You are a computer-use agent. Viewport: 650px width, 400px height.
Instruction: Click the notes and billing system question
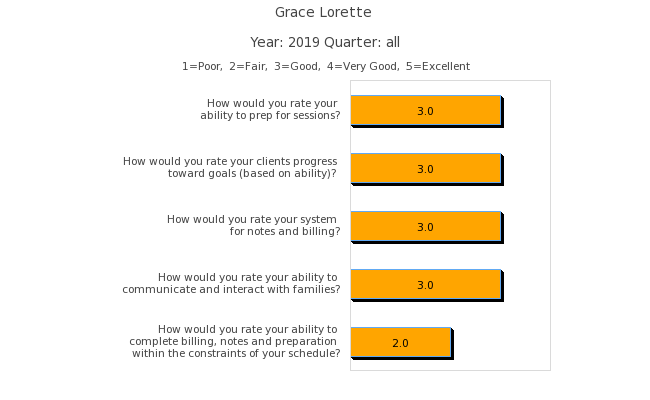254,225
